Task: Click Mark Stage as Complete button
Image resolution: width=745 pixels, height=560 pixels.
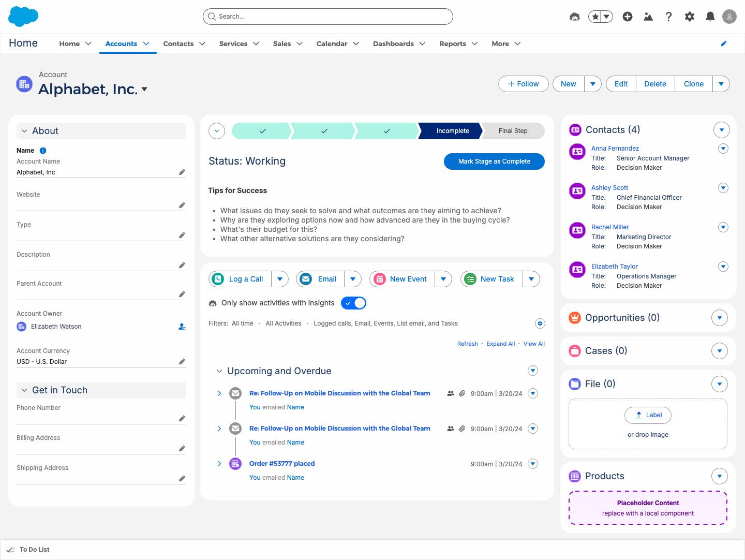Action: point(494,161)
